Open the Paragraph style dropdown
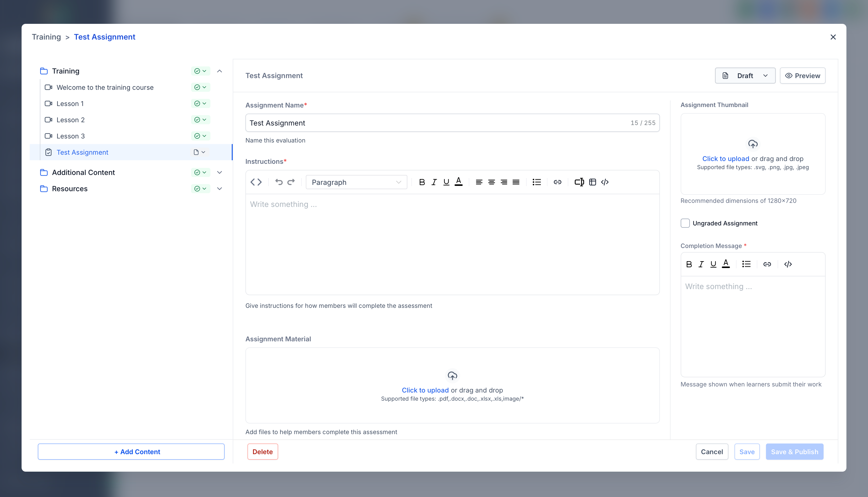 pyautogui.click(x=356, y=182)
